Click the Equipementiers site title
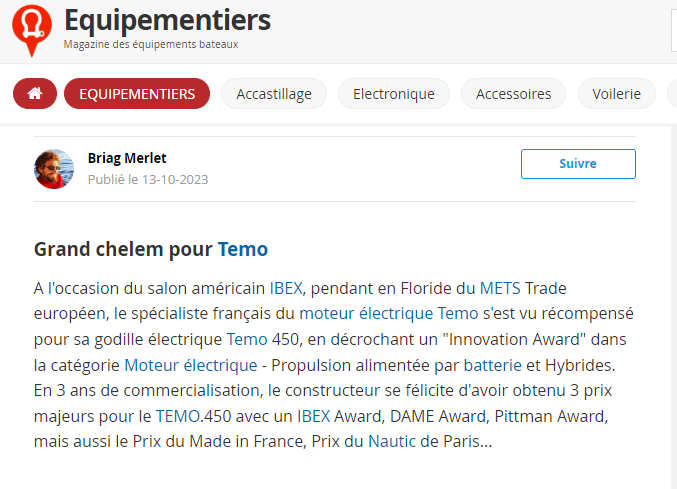This screenshot has height=489, width=677. point(167,19)
